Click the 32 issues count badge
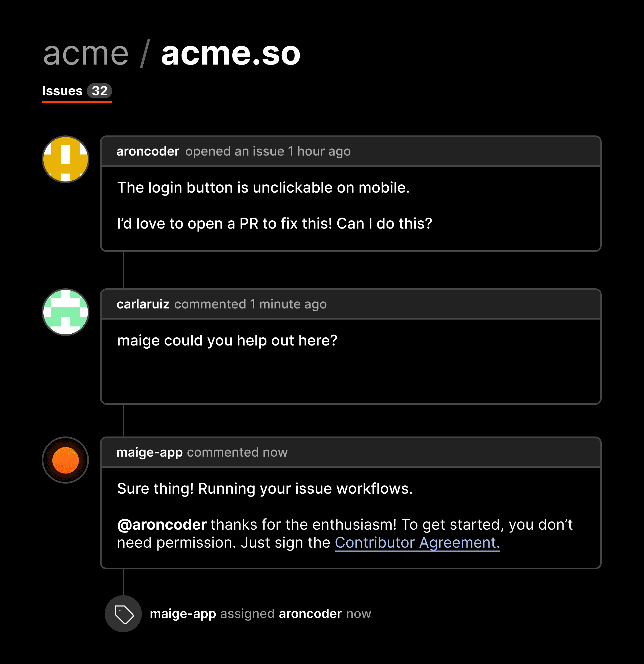This screenshot has width=644, height=664. pos(99,91)
